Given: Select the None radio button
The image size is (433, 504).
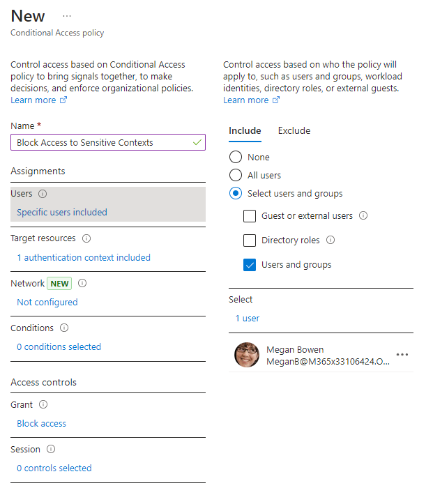Looking at the screenshot, I should click(236, 158).
